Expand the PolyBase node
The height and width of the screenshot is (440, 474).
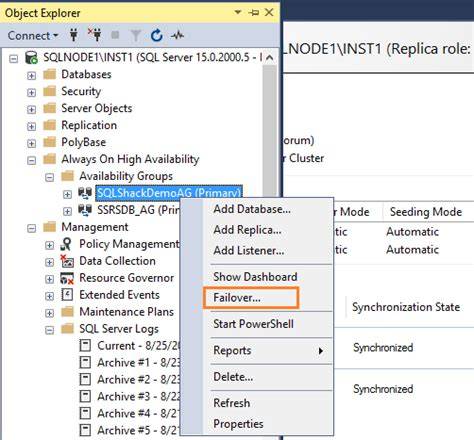(x=31, y=143)
